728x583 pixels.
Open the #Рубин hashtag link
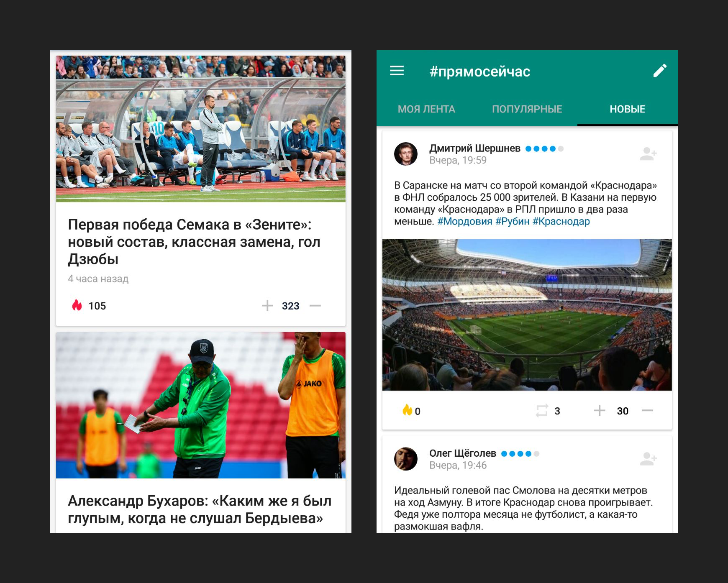click(513, 221)
